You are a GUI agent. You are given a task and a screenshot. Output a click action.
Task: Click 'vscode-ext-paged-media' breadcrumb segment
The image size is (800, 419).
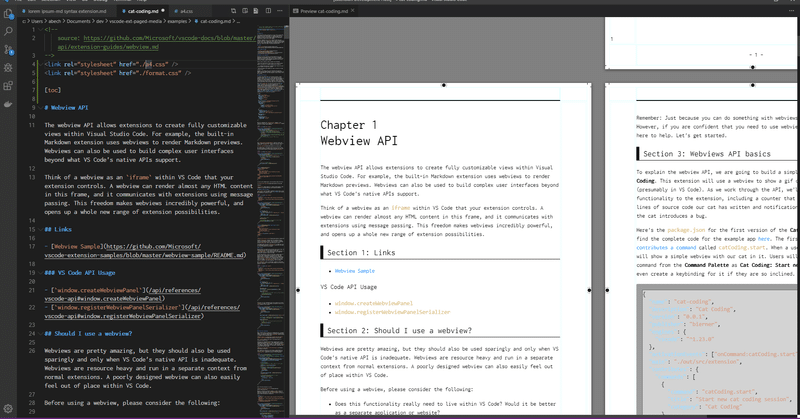coord(135,21)
